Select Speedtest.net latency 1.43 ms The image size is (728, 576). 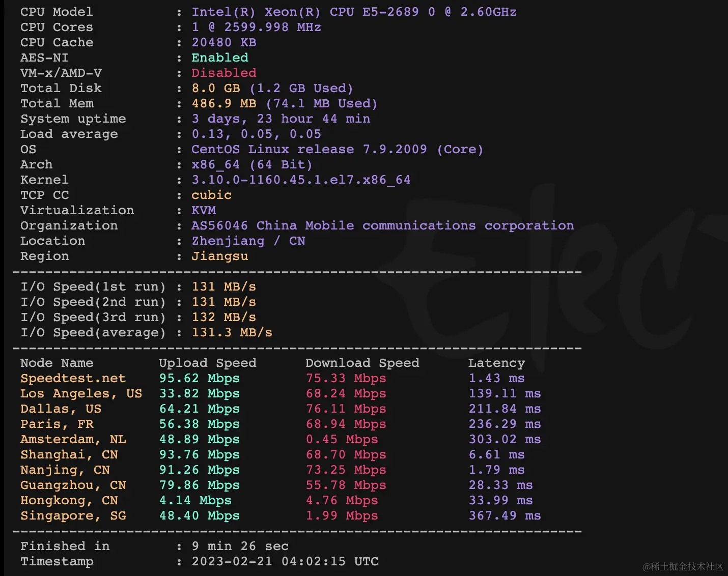tap(496, 378)
